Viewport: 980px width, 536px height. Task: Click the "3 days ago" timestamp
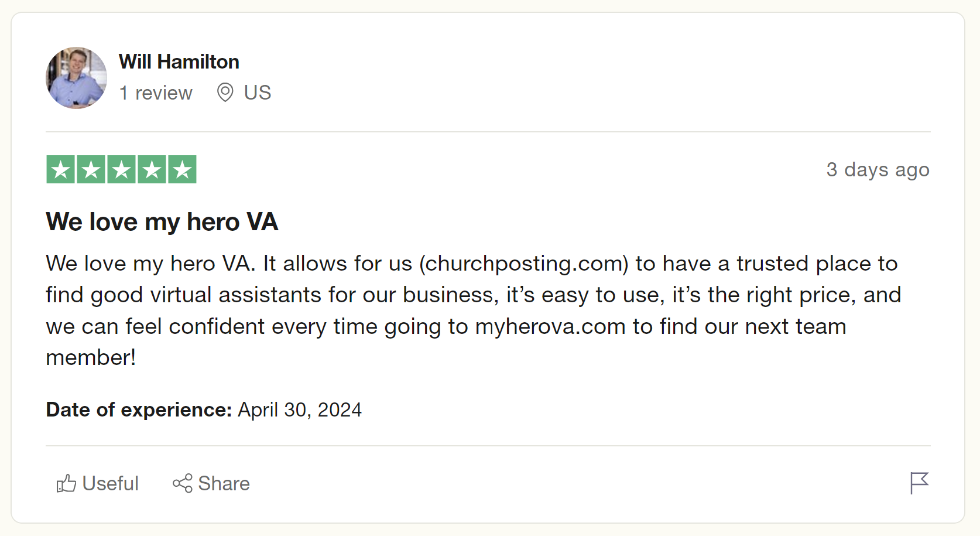pos(878,169)
